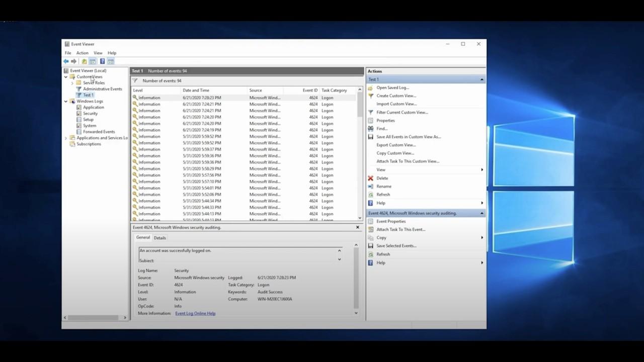Click the blue Help toolbar icon

coord(102,61)
